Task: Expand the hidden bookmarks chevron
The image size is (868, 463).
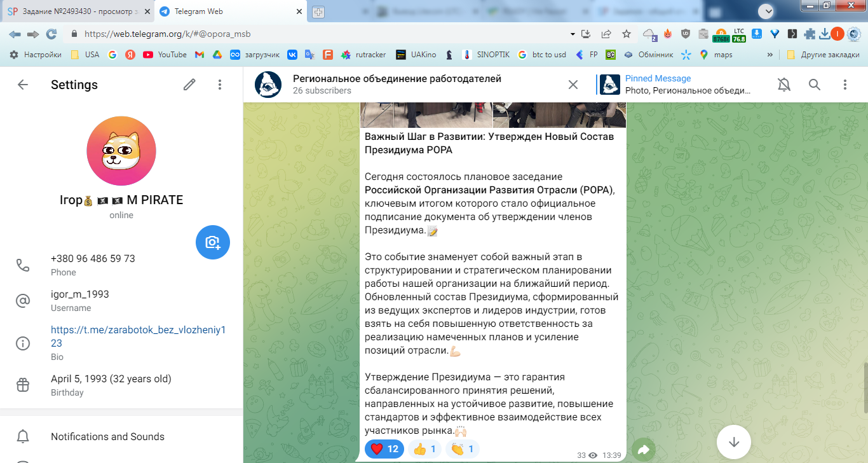Action: coord(770,55)
